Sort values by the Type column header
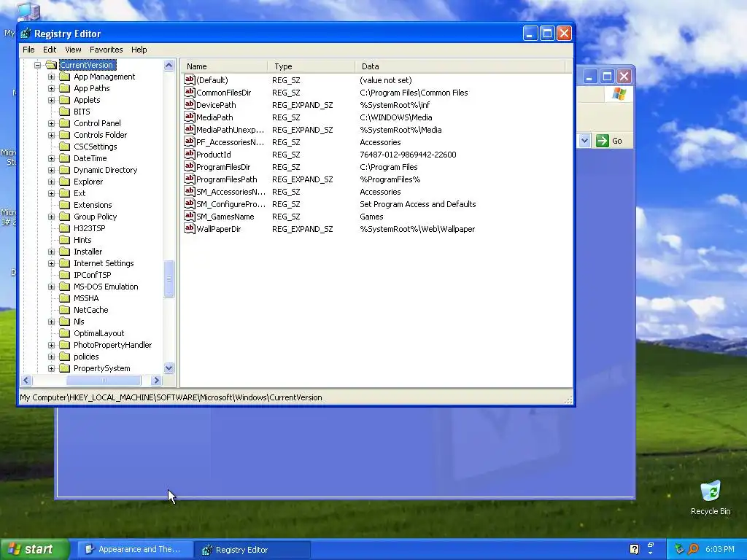 click(x=311, y=66)
